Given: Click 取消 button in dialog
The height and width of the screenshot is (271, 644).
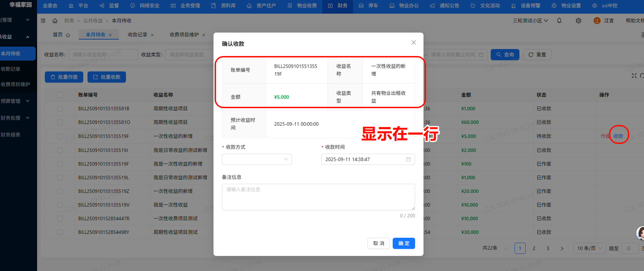Looking at the screenshot, I should (x=379, y=243).
